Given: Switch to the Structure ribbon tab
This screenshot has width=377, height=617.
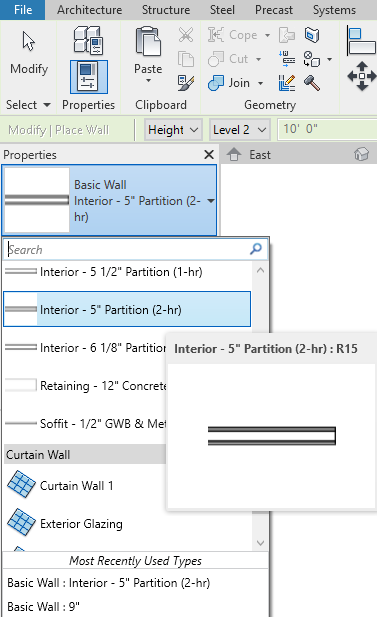Looking at the screenshot, I should [166, 10].
